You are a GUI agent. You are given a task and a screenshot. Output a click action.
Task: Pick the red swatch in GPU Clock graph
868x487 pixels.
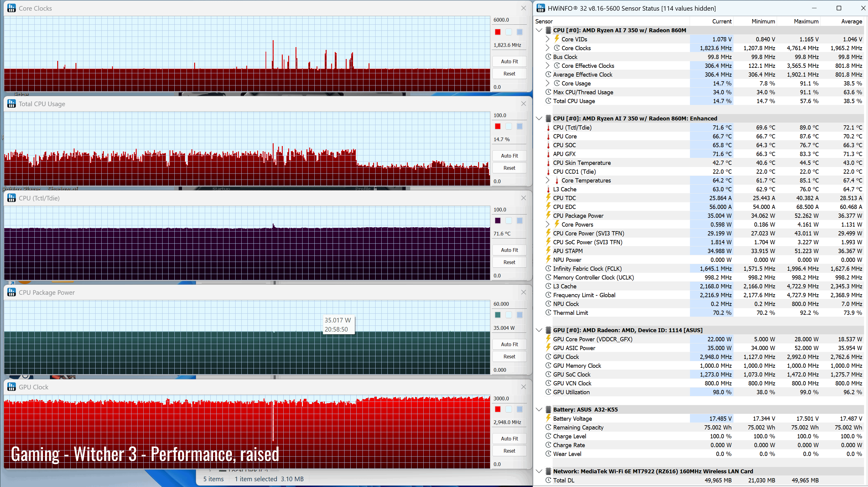498,409
